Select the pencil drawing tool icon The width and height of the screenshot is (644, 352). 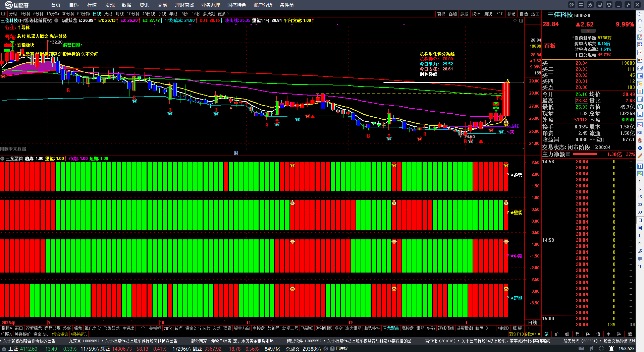(x=640, y=156)
